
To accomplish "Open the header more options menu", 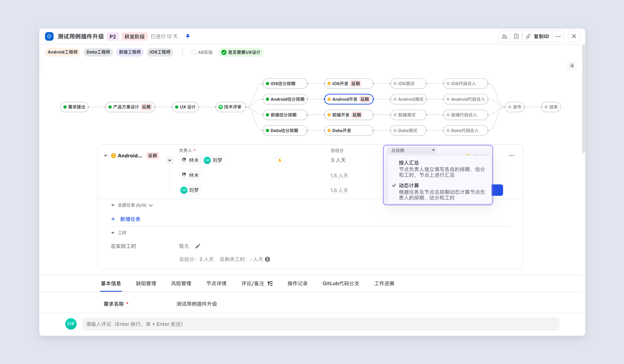I will click(558, 37).
